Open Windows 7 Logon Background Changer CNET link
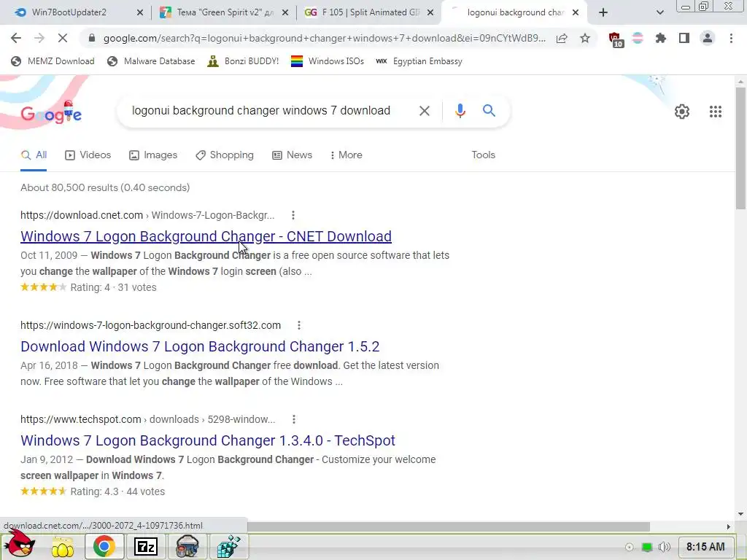747x560 pixels. 206,236
